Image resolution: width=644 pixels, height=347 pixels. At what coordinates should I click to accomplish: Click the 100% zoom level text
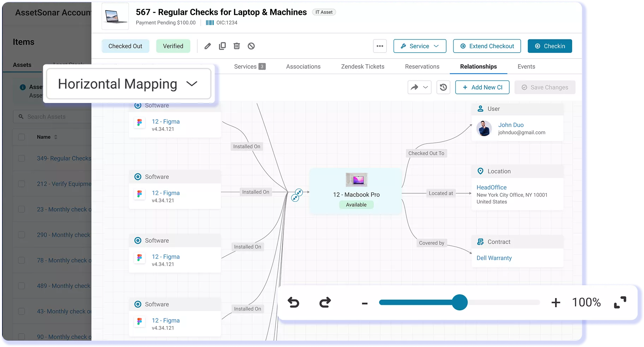click(x=586, y=303)
